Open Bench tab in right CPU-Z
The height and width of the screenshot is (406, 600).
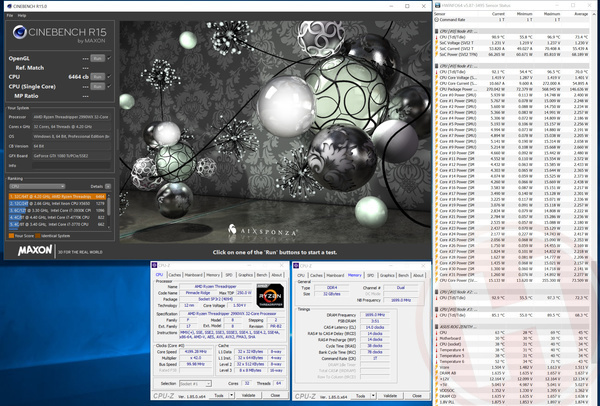click(403, 275)
